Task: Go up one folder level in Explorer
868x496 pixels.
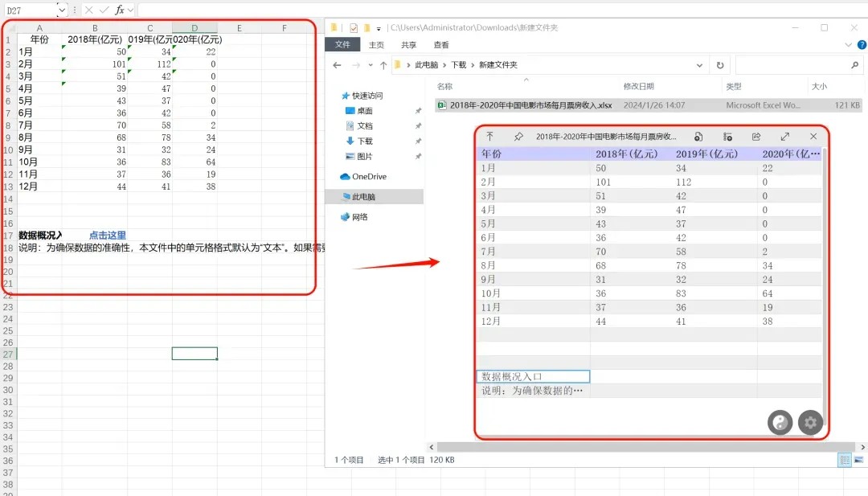Action: 383,65
